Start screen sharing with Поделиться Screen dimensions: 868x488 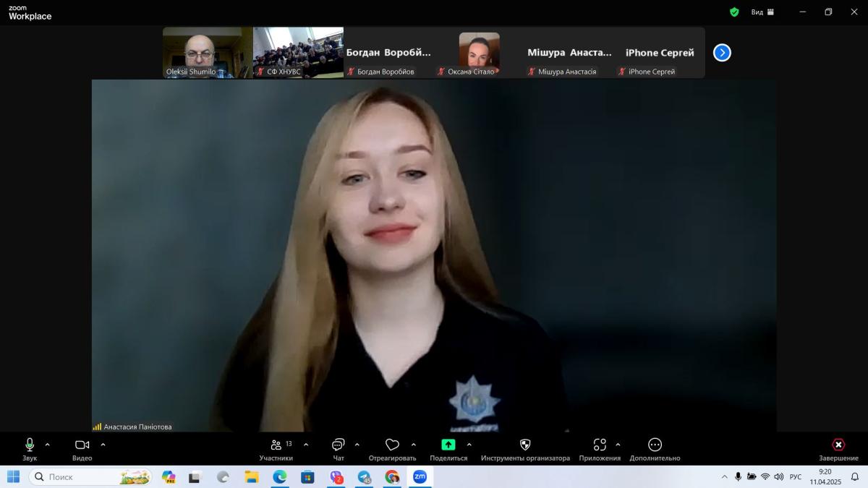[448, 445]
